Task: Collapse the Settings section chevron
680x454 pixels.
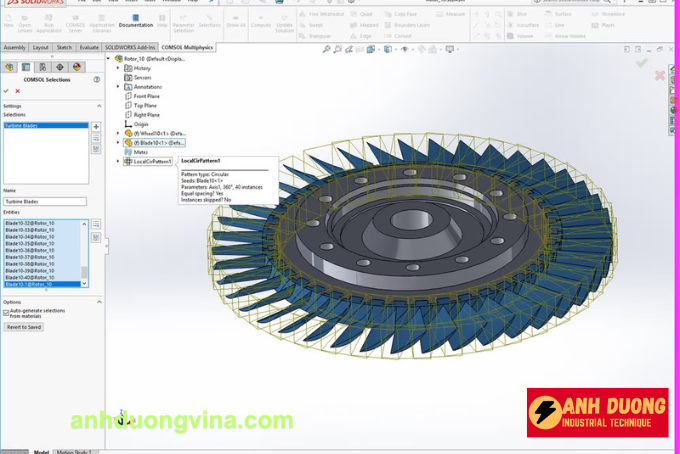Action: 99,106
